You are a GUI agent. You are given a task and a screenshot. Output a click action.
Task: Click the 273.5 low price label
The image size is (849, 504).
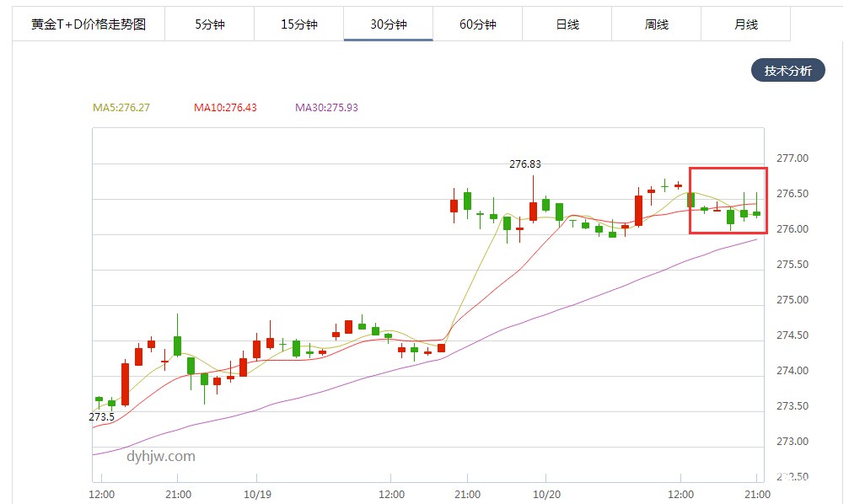click(101, 416)
